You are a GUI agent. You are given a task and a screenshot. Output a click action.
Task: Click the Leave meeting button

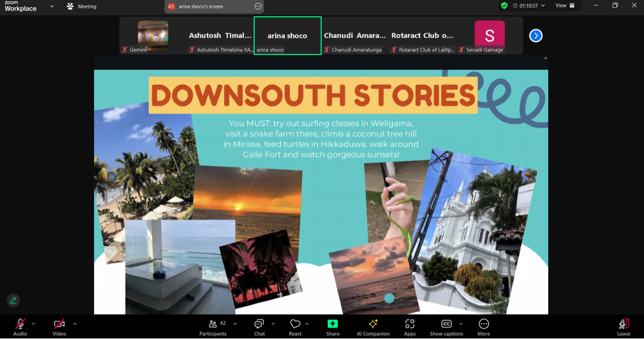(x=623, y=325)
